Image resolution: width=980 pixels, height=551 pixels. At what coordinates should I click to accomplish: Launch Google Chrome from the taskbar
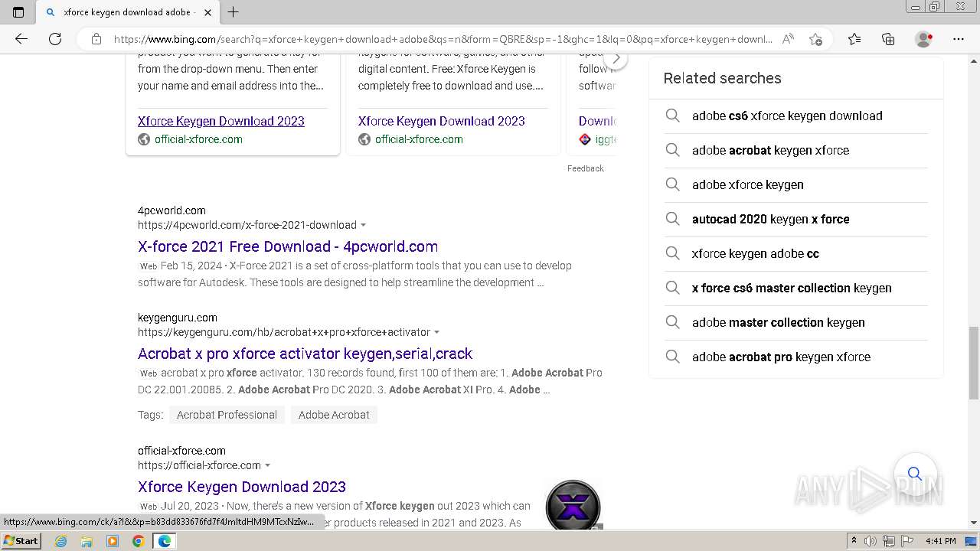point(139,541)
